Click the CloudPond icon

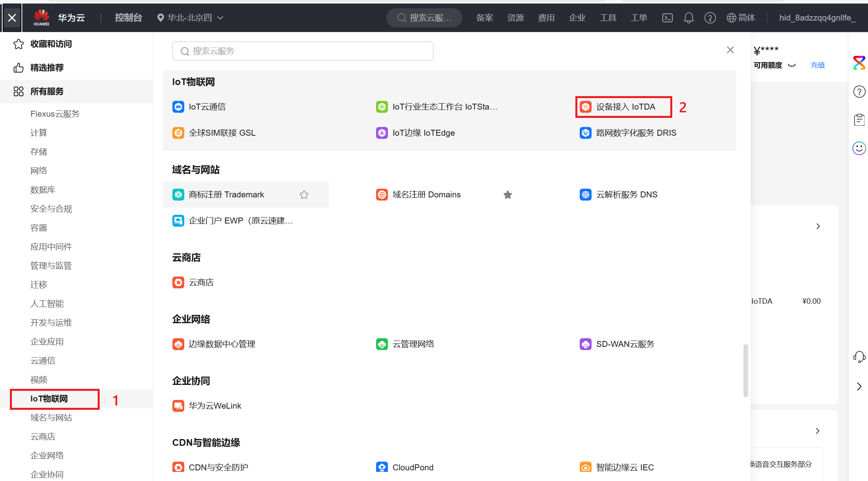pyautogui.click(x=382, y=467)
